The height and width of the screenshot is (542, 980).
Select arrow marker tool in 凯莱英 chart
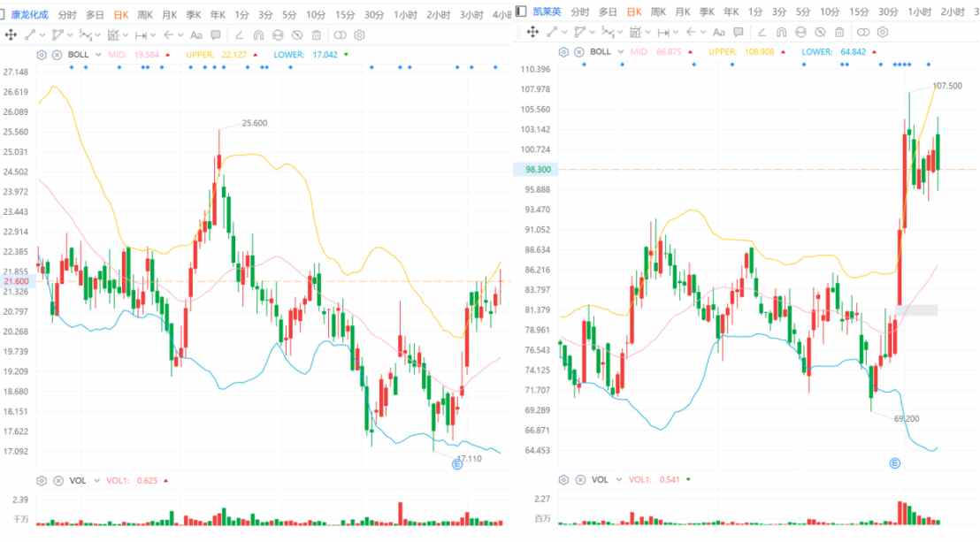point(691,32)
